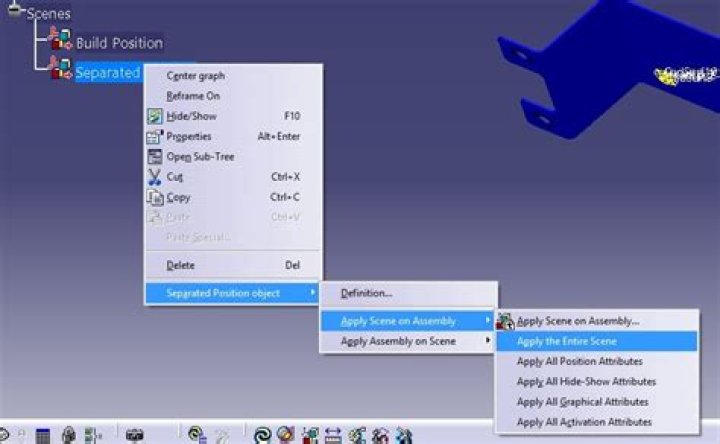Click the measure between arrows toolbar icon
The image size is (720, 444).
(x=333, y=435)
